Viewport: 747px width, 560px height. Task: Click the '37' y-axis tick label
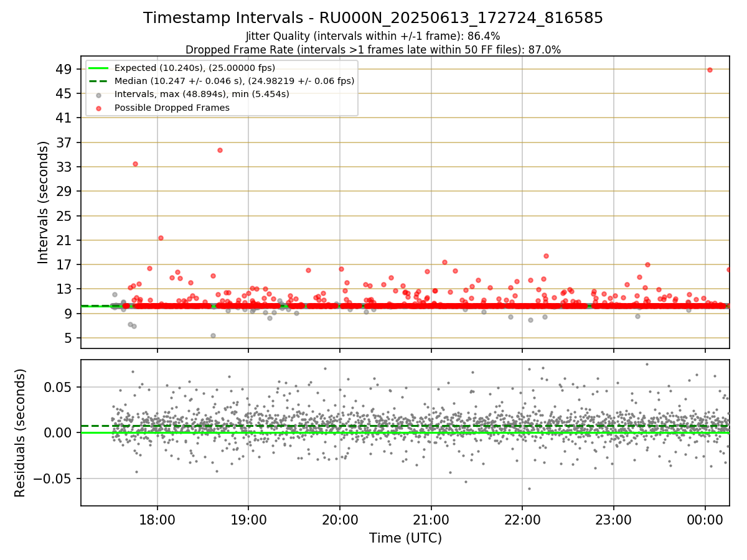[65, 142]
